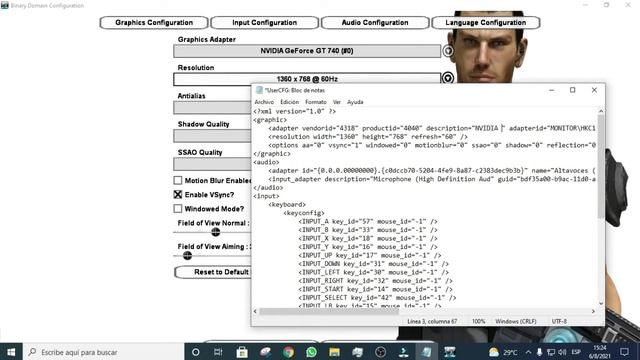Maximize the UserCFG Notepad window
The width and height of the screenshot is (640, 360).
[572, 90]
